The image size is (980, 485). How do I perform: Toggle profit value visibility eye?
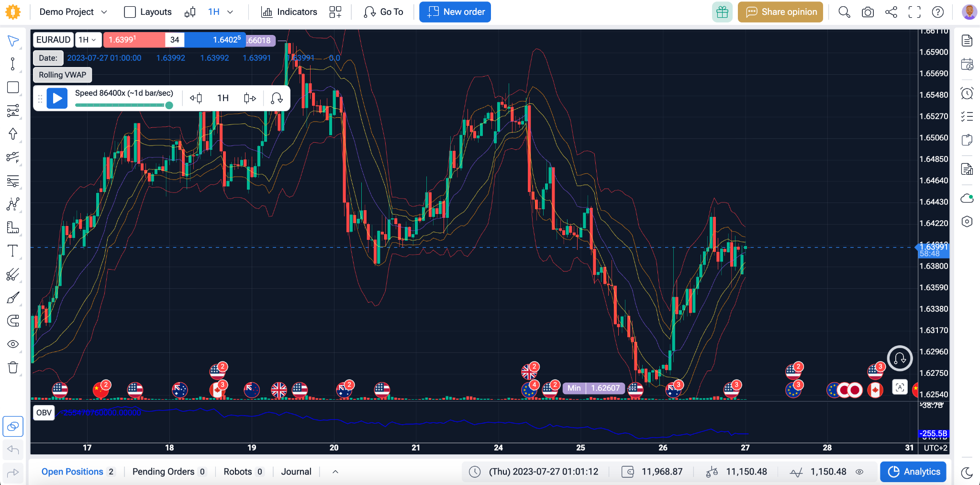pos(859,472)
